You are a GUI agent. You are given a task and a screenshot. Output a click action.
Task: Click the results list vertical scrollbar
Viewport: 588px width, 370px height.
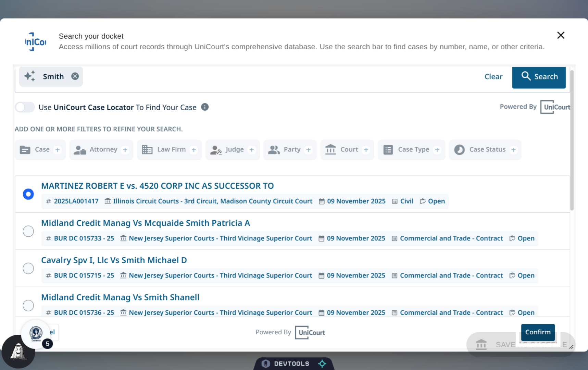coord(572,140)
